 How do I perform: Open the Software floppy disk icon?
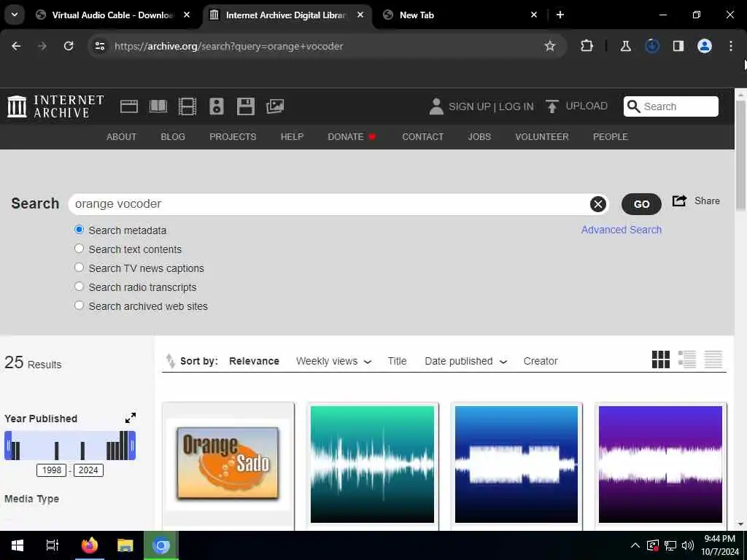coord(246,106)
